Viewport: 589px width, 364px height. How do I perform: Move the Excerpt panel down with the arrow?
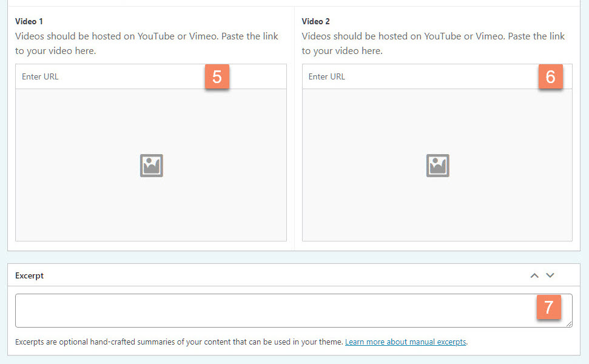(550, 275)
